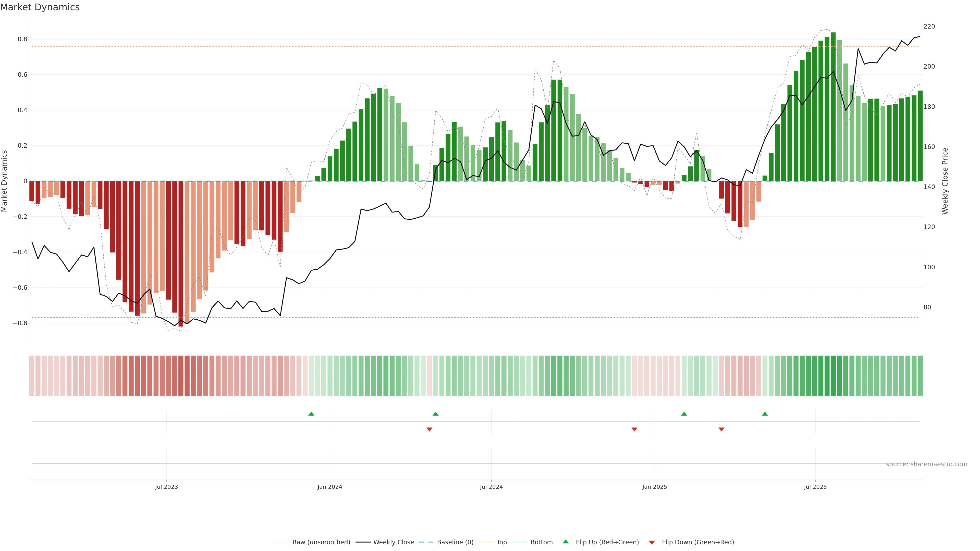Image resolution: width=980 pixels, height=551 pixels.
Task: Click the Market Dynamics chart title
Action: (x=40, y=7)
